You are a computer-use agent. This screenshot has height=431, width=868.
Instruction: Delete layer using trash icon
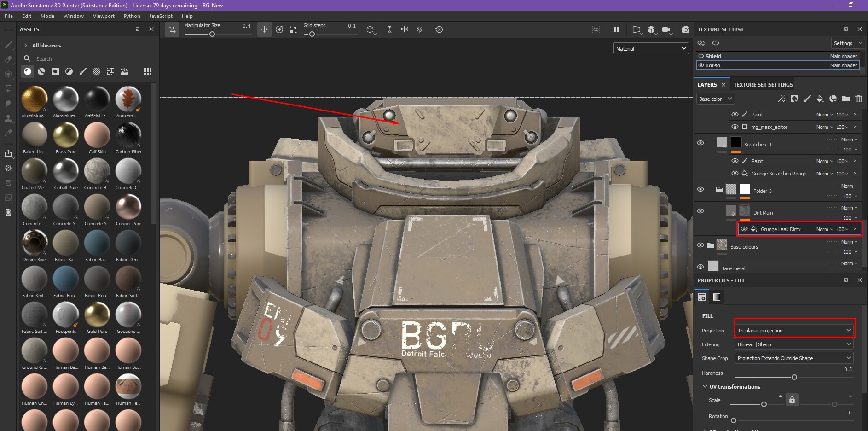click(859, 99)
